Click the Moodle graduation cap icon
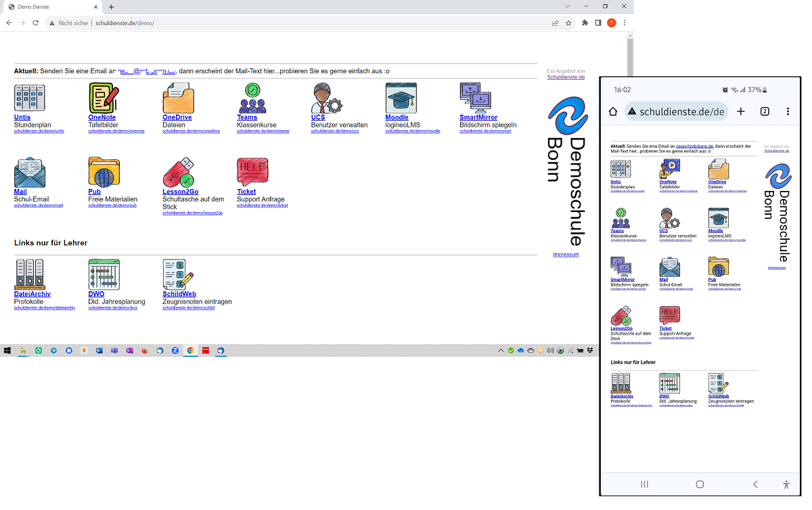 401,98
